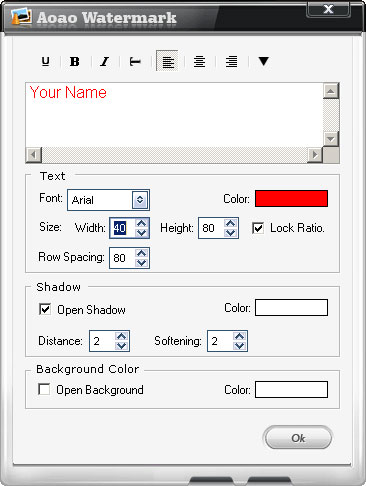Choose the Background Color swatch

coord(291,389)
